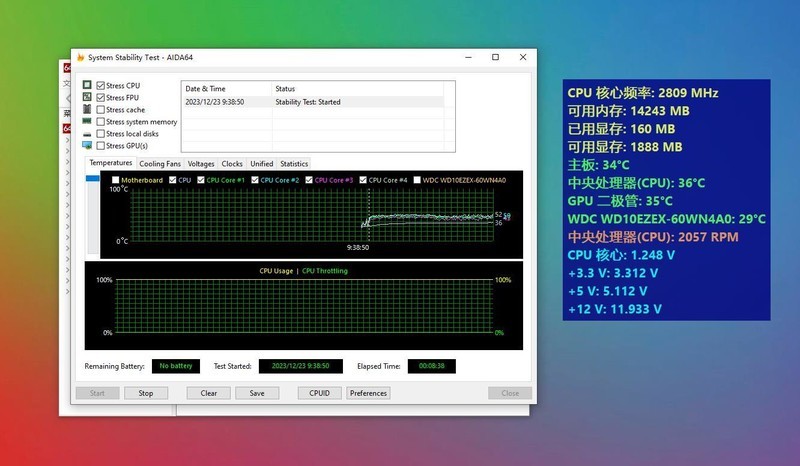Click the 9:38:50 marker on temperature graph
The height and width of the screenshot is (466, 800).
click(358, 248)
